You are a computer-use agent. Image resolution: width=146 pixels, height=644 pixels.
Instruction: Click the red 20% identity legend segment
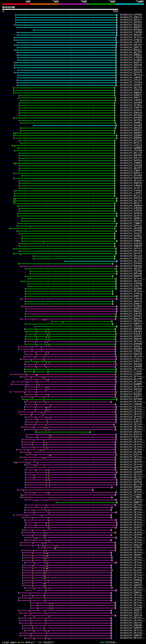16,4
